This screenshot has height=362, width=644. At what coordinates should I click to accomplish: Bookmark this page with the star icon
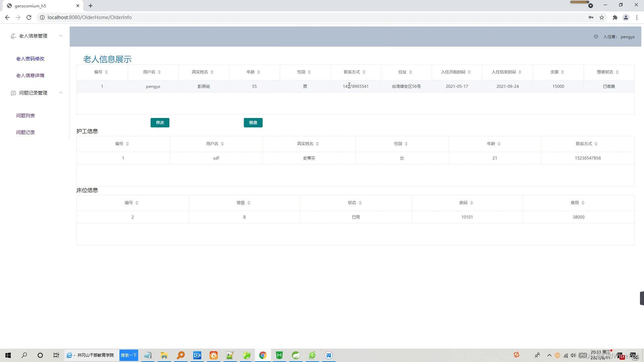tap(602, 17)
